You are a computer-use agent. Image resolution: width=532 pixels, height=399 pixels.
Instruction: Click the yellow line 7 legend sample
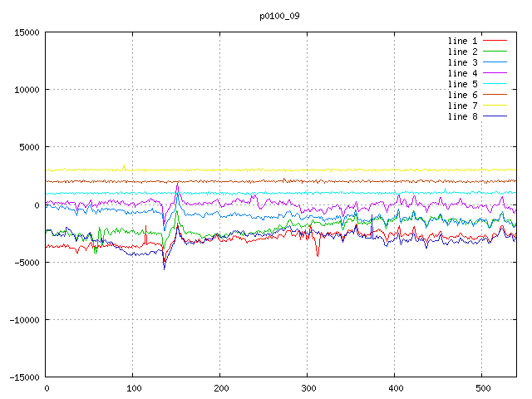[x=495, y=106]
